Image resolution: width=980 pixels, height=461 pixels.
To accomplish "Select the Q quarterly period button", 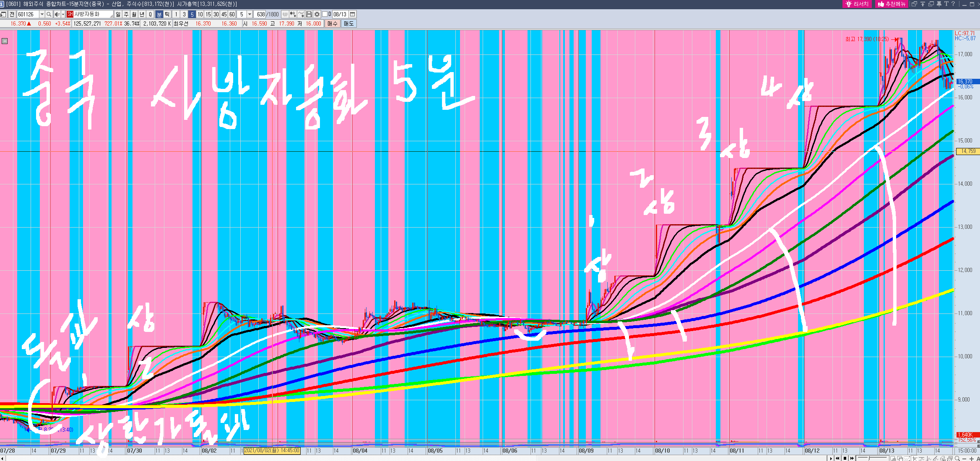I will (x=150, y=14).
